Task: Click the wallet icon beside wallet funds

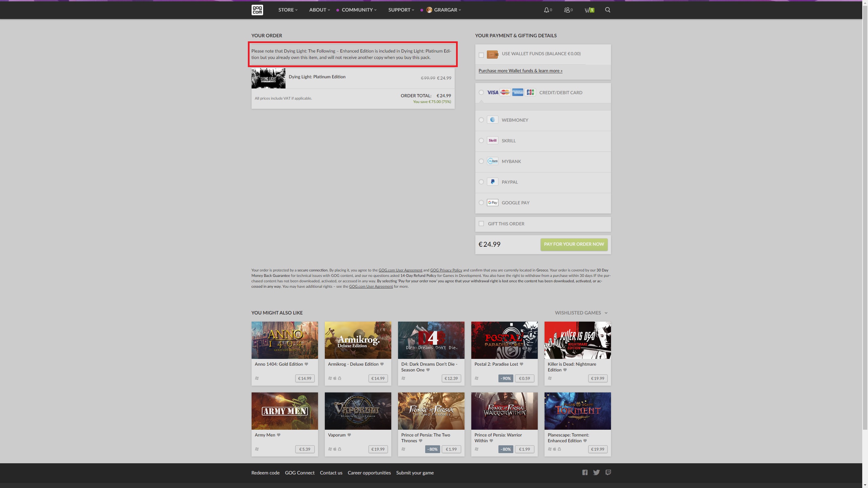Action: [x=492, y=54]
